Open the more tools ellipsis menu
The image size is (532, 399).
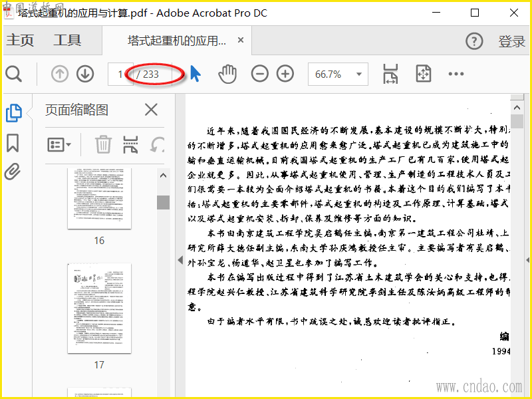pyautogui.click(x=456, y=74)
